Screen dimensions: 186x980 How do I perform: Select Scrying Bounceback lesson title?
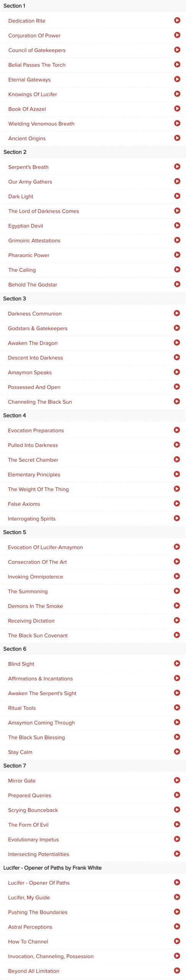pos(33,810)
